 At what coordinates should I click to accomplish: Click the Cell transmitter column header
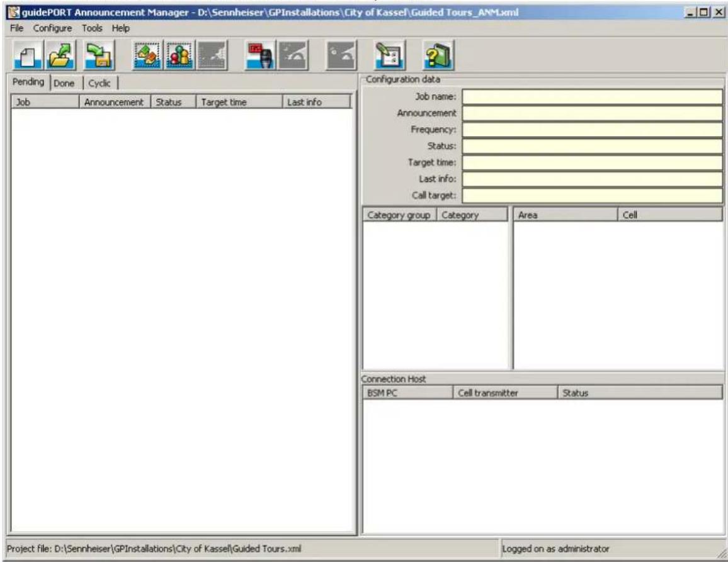[x=504, y=393]
